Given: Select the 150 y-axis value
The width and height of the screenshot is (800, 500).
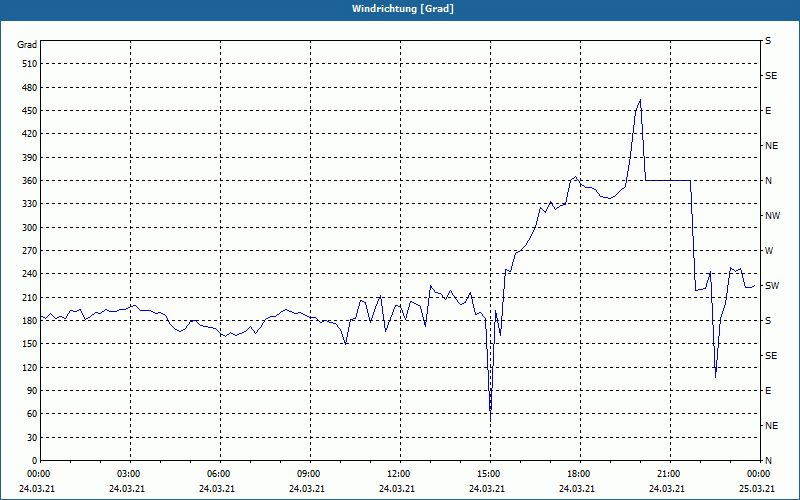Looking at the screenshot, I should point(30,344).
